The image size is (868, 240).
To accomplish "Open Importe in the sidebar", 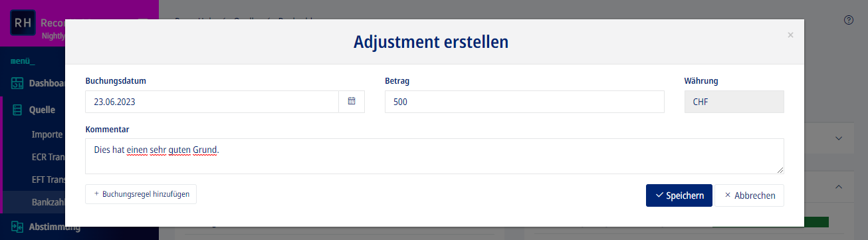I will tap(47, 134).
